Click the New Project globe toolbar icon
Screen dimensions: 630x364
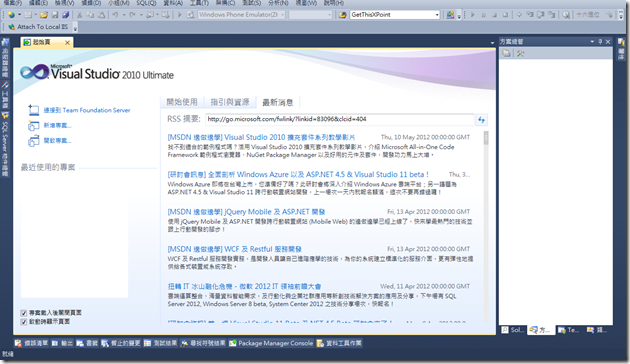coord(11,15)
